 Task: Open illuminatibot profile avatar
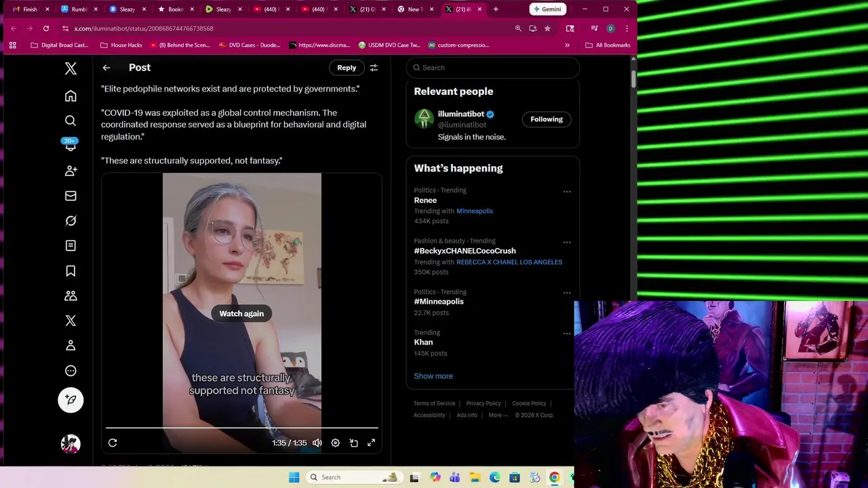pos(424,119)
